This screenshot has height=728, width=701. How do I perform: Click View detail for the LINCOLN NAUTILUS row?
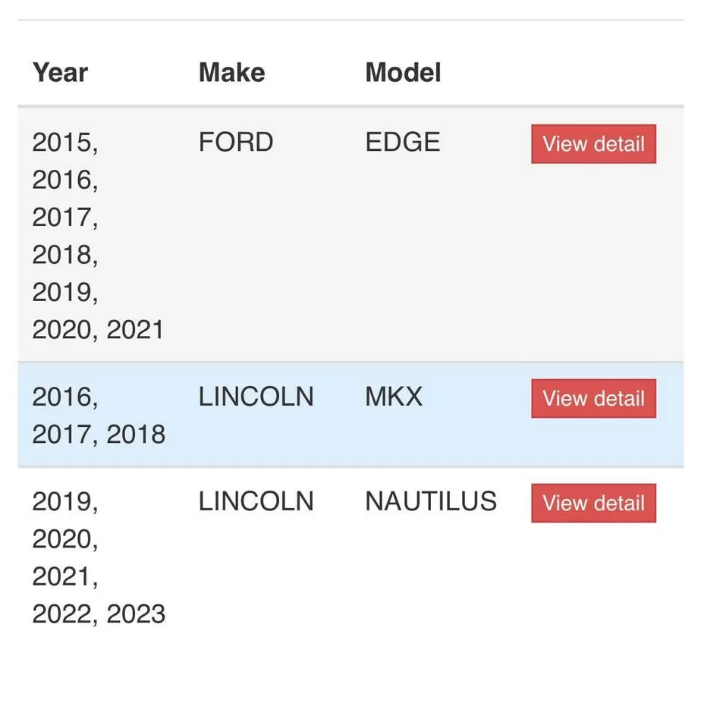[593, 503]
